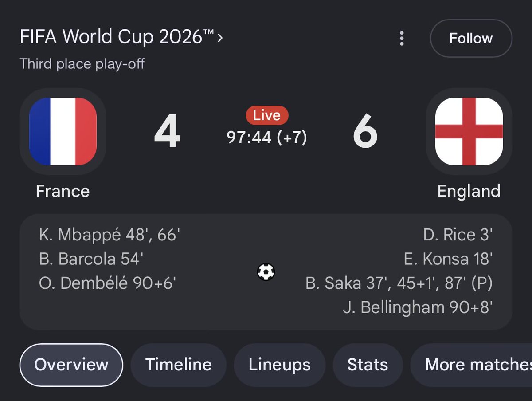
Task: Follow the FIFA World Cup 2026
Action: tap(471, 38)
